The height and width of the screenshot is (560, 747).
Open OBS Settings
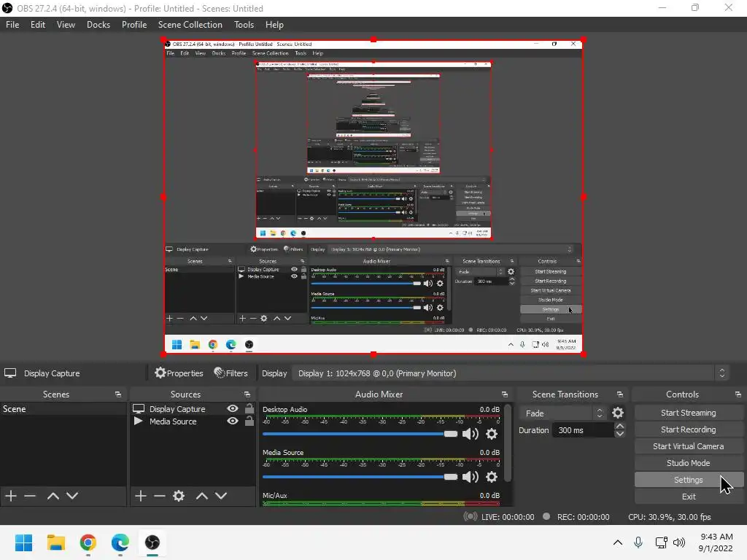689,480
